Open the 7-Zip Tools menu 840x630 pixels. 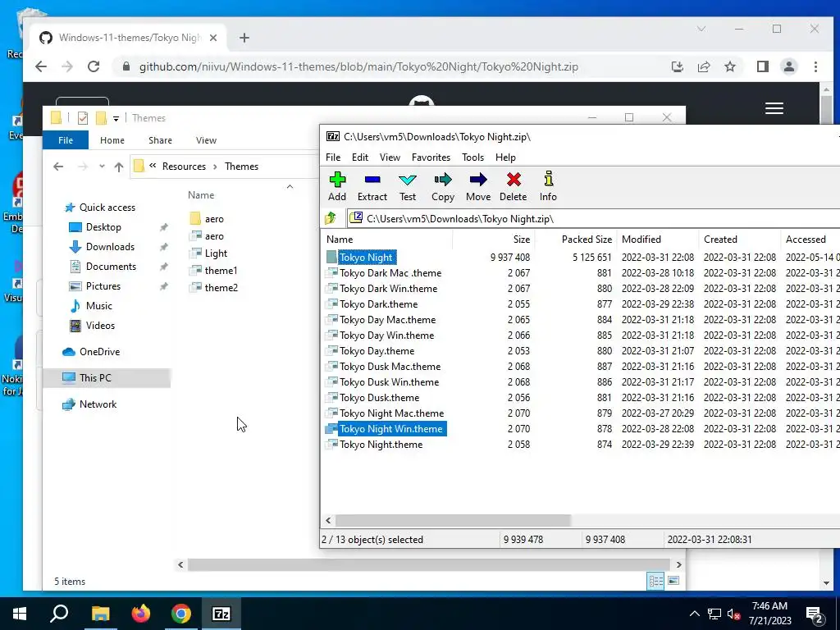point(472,157)
